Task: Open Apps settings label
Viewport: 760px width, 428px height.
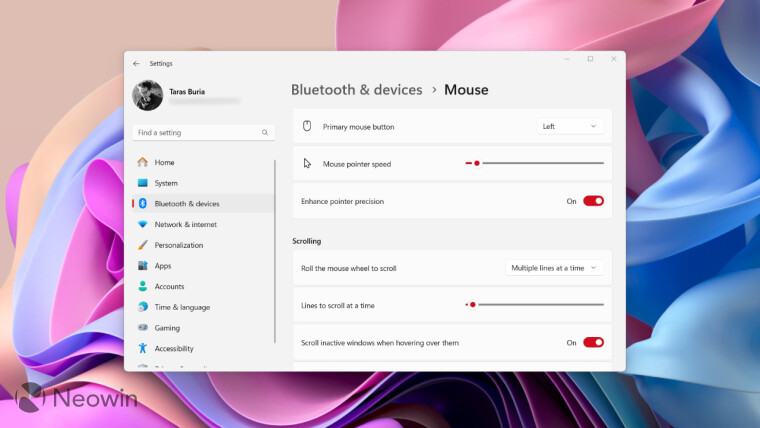Action: [x=163, y=266]
